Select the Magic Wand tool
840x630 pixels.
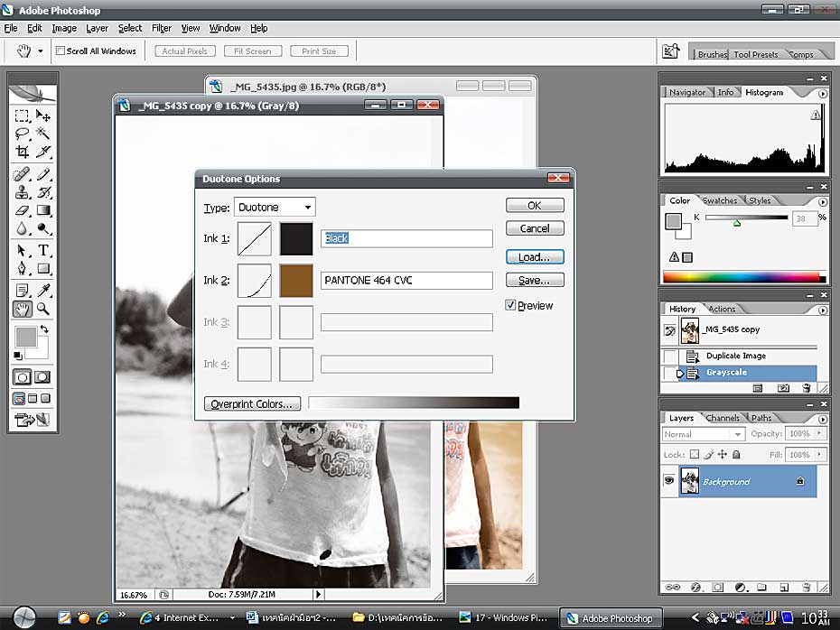tap(42, 134)
